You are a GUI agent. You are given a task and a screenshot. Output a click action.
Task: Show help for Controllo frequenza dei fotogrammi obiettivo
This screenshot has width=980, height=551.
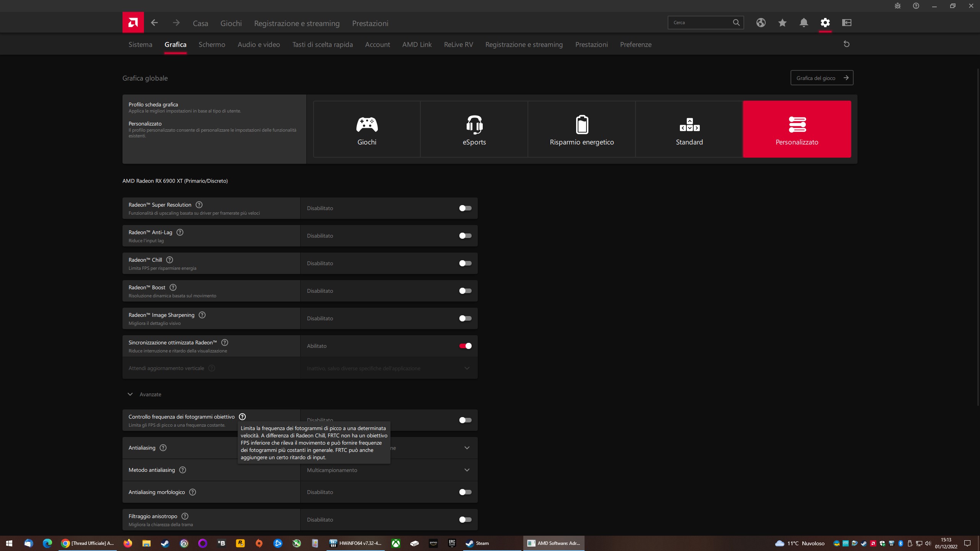(242, 417)
